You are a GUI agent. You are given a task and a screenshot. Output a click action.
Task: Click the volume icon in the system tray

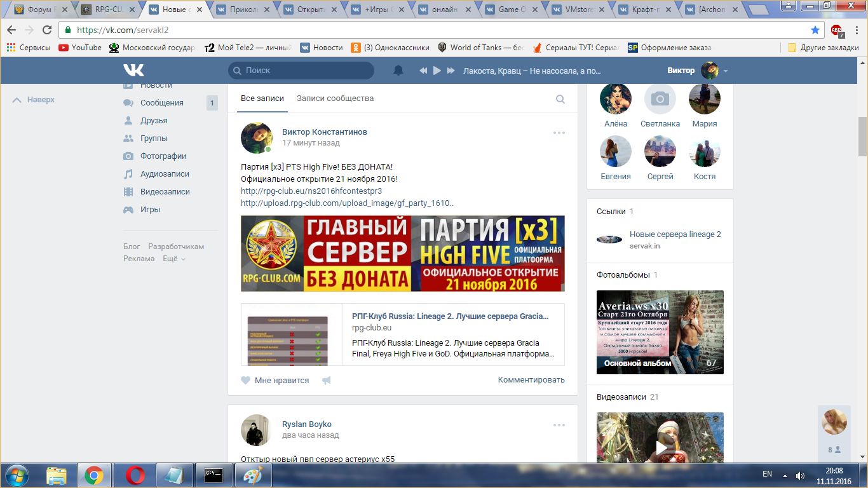(x=800, y=475)
